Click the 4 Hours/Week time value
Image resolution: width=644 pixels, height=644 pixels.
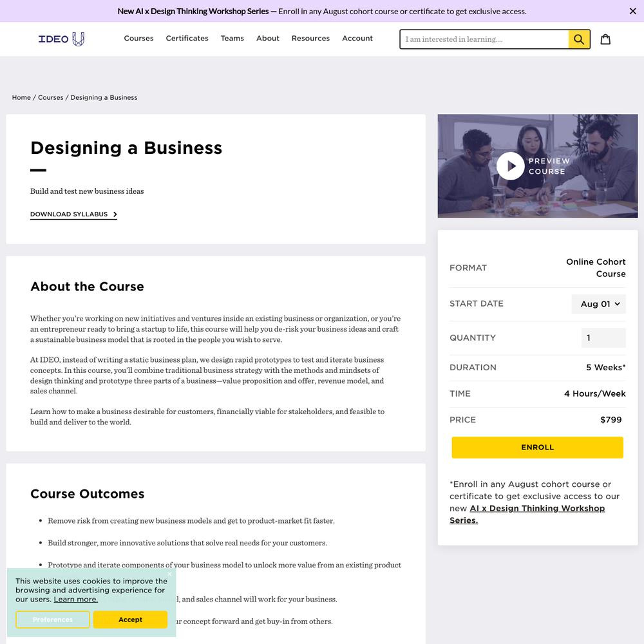[594, 393]
